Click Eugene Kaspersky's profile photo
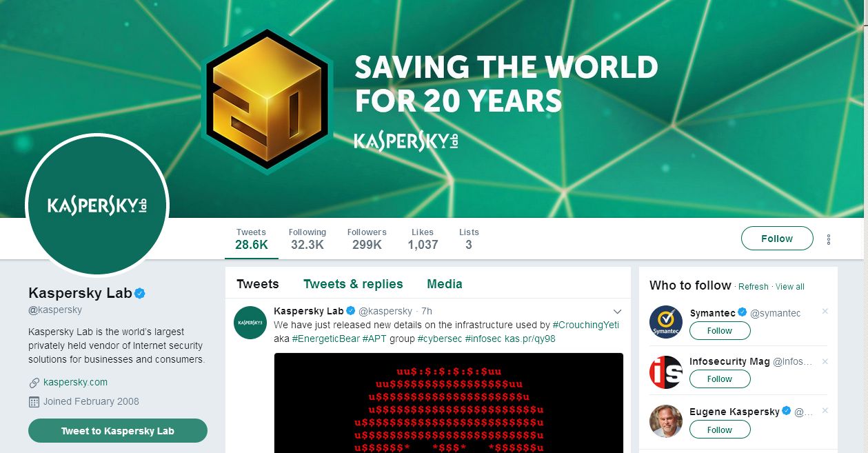868x453 pixels. click(x=665, y=421)
